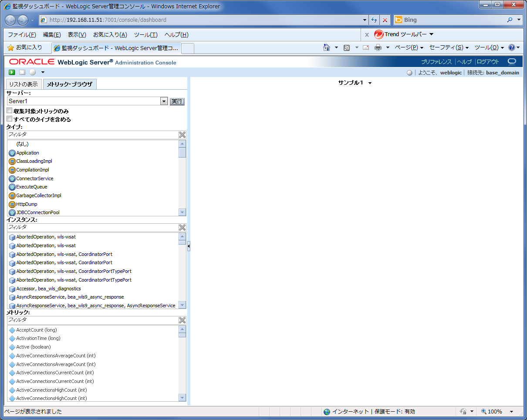Select (なし) in the type list
Viewport: 527px width, 420px height.
click(22, 144)
